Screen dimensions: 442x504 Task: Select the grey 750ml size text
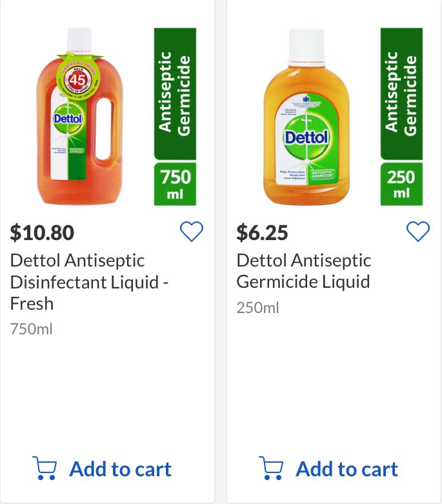pos(31,329)
